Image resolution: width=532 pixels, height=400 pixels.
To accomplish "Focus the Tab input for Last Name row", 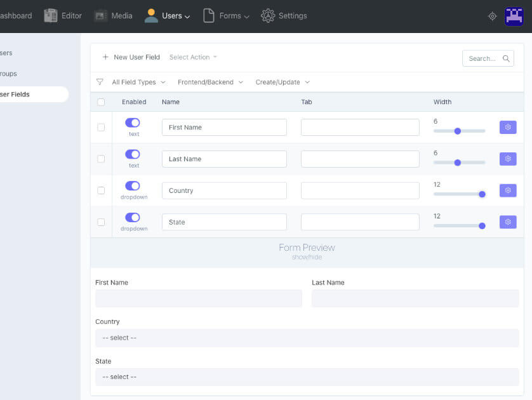I will click(360, 159).
